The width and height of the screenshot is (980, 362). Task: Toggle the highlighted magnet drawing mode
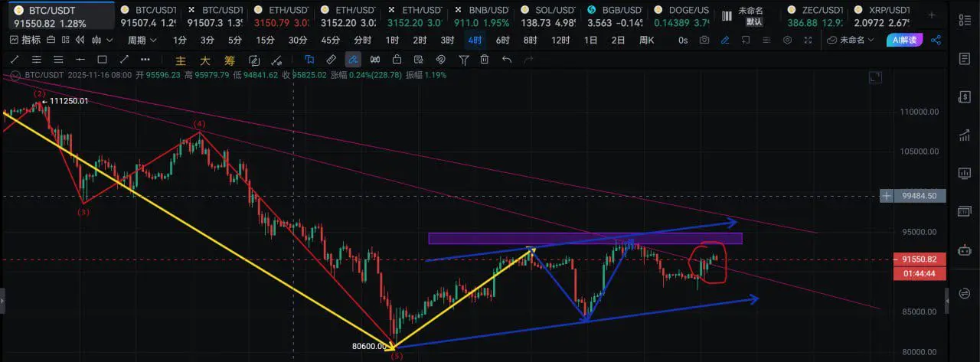coord(353,59)
